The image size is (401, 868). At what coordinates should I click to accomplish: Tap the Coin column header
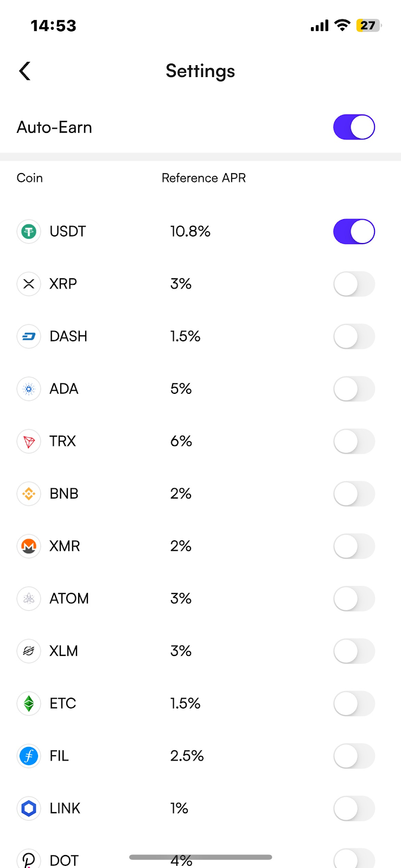coord(30,178)
